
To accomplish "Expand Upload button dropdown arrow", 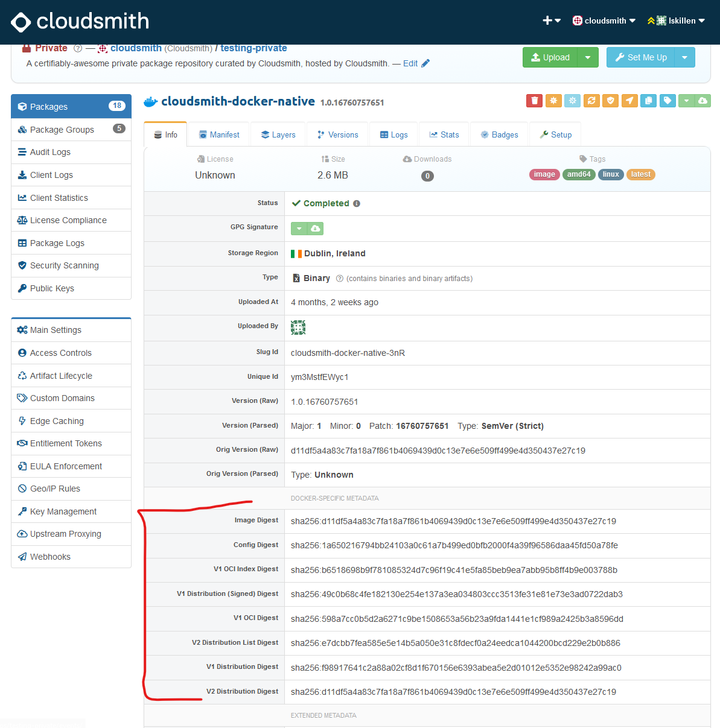I will tap(588, 57).
